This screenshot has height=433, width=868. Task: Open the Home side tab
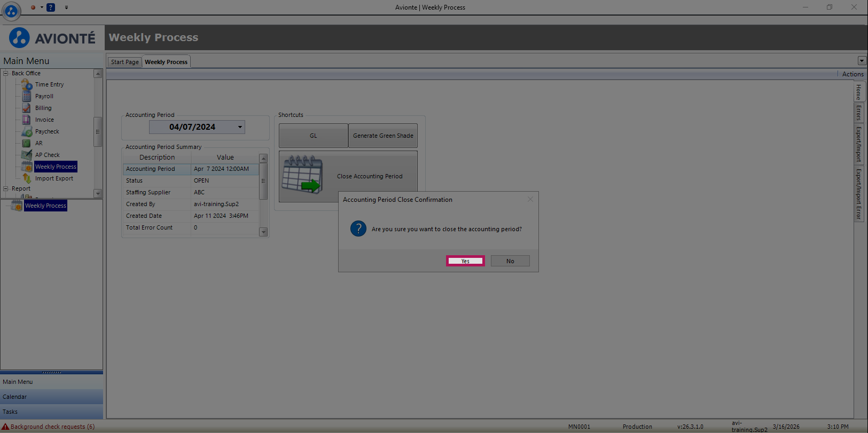click(x=859, y=92)
